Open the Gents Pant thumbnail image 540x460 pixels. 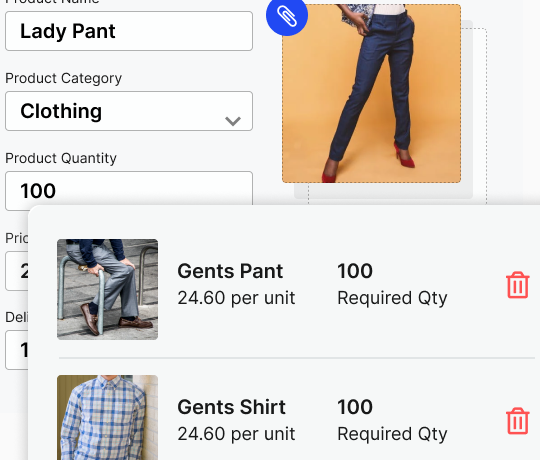click(107, 289)
